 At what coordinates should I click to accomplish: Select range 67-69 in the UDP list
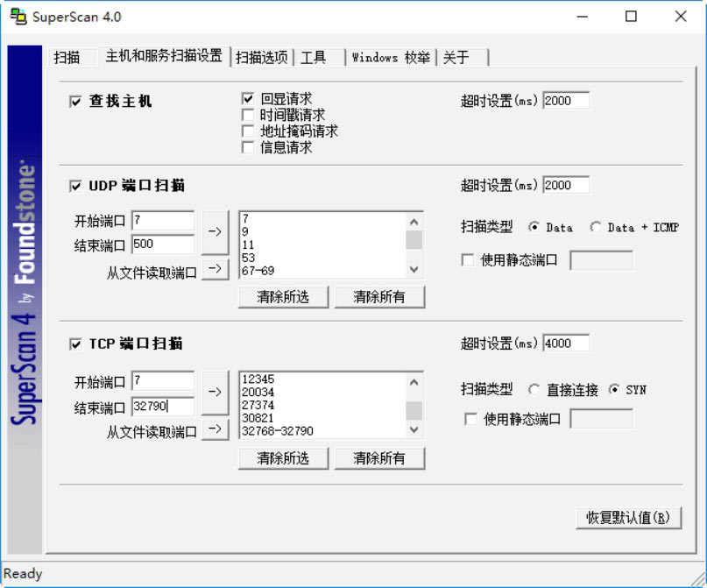(323, 271)
